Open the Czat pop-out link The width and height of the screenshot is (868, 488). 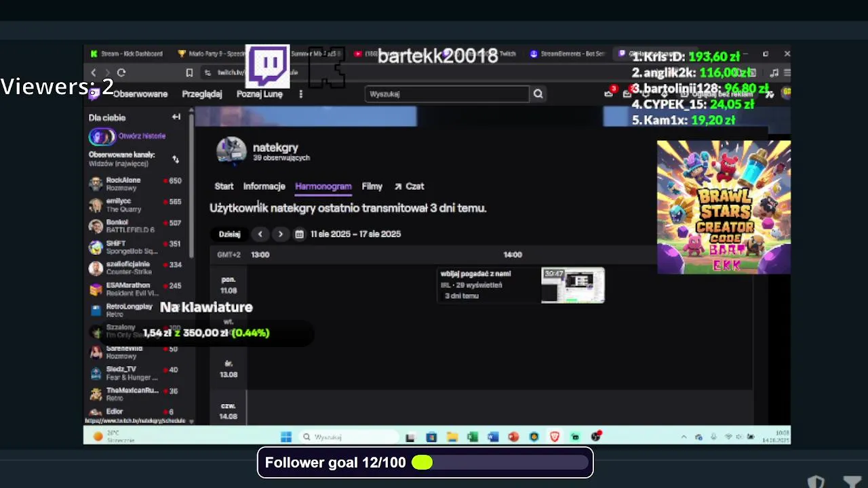410,186
